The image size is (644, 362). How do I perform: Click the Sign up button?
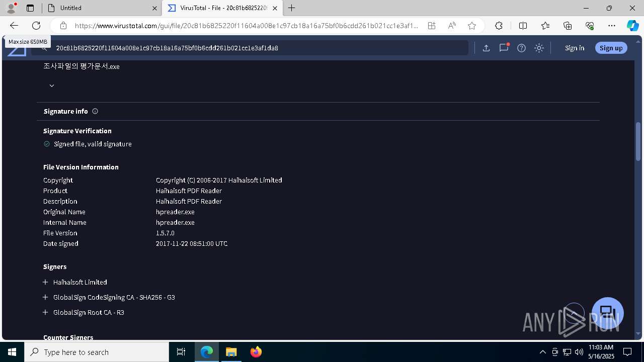tap(611, 48)
